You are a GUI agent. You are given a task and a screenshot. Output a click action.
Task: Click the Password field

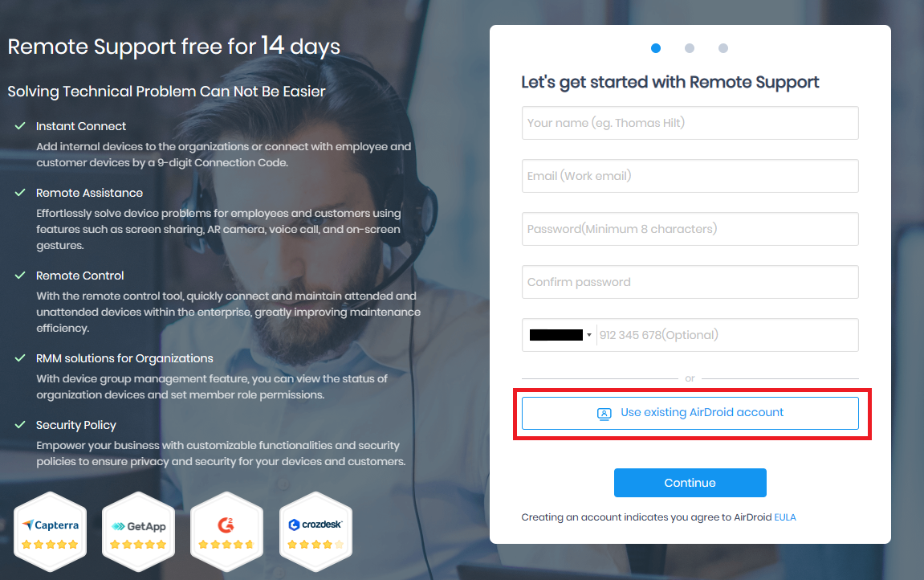point(690,229)
